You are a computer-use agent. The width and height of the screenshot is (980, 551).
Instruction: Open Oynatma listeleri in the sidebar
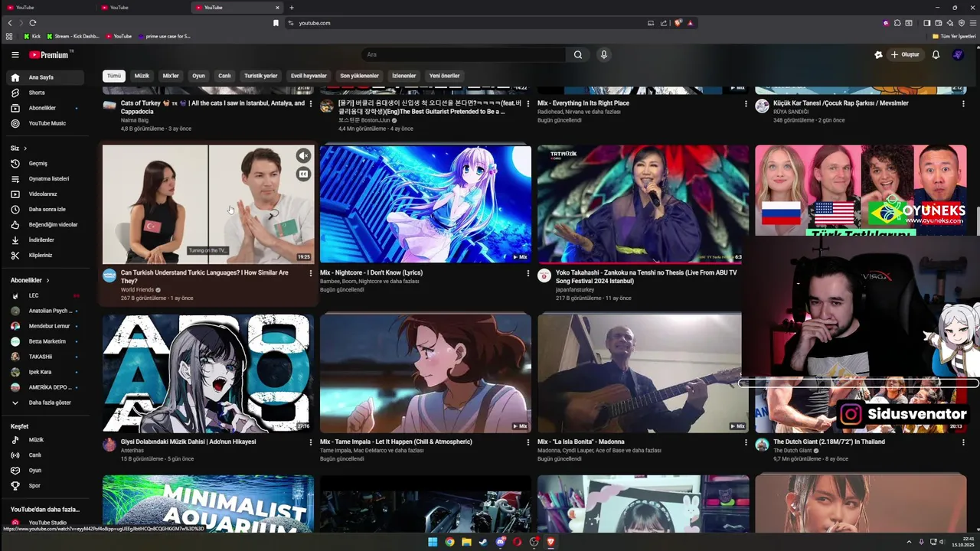(x=44, y=178)
